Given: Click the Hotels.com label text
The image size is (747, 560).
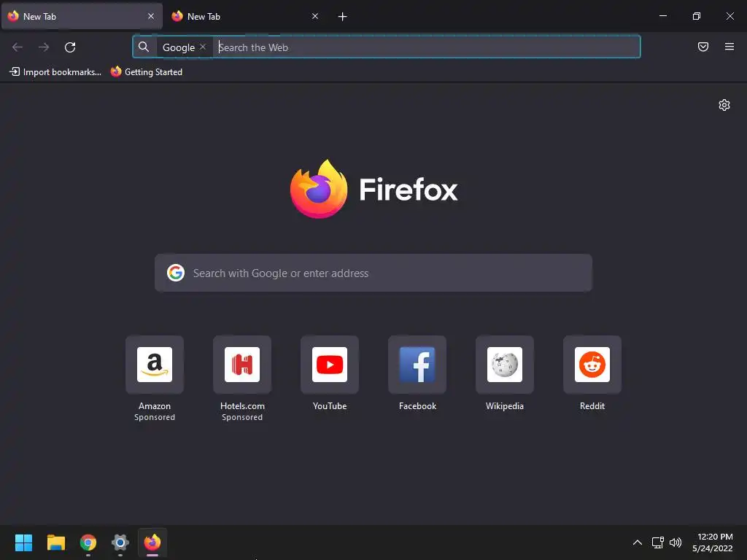Looking at the screenshot, I should pyautogui.click(x=242, y=406).
